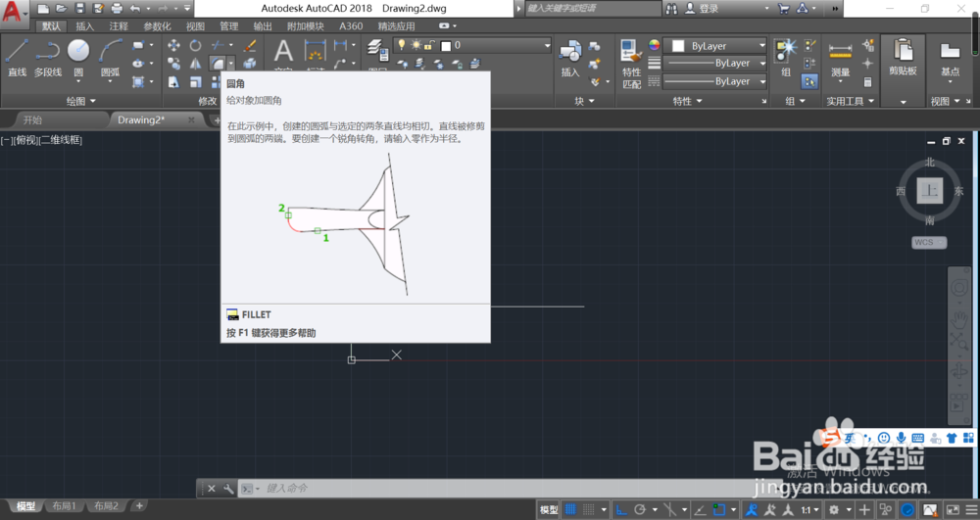Switch to the Annotate (注释) ribbon tab
The width and height of the screenshot is (980, 520).
point(119,26)
